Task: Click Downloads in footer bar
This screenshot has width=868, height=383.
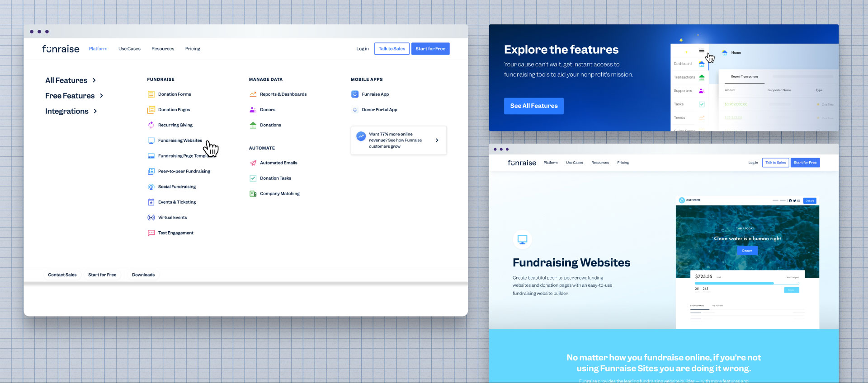Action: click(x=143, y=275)
